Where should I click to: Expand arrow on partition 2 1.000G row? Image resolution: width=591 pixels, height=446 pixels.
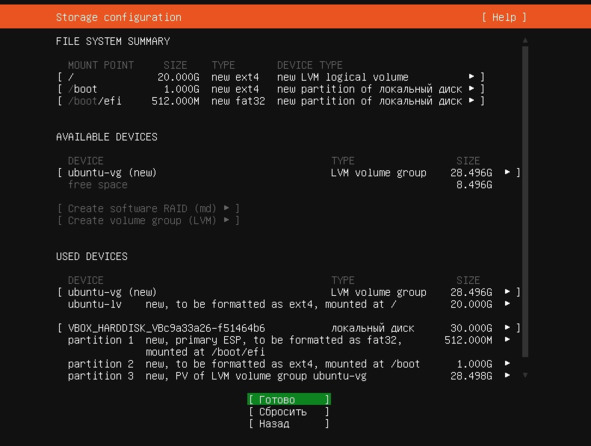pos(507,363)
